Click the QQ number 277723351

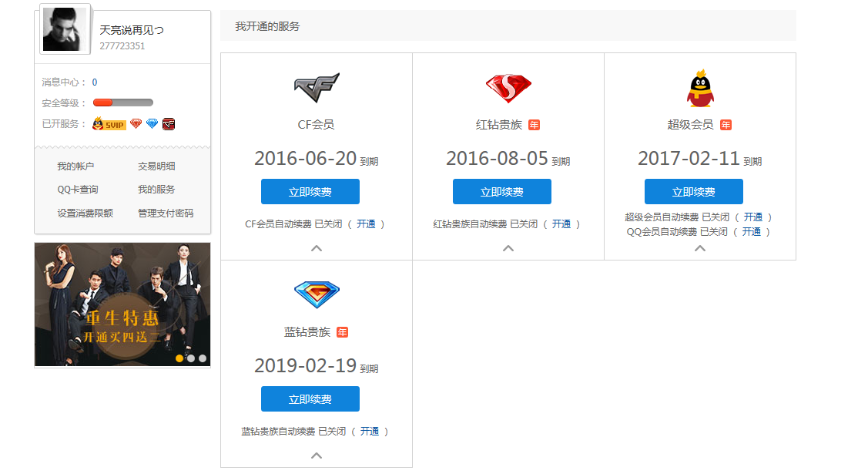[x=122, y=46]
